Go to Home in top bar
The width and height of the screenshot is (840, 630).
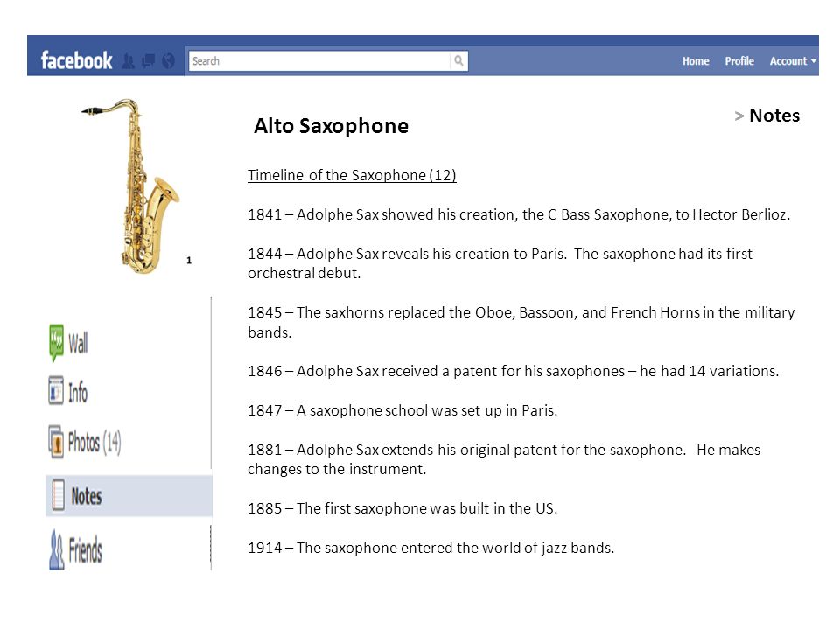click(x=696, y=61)
